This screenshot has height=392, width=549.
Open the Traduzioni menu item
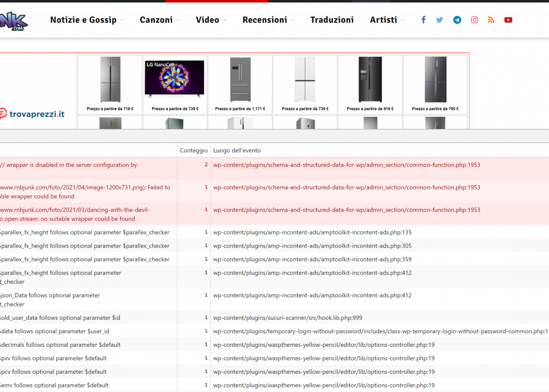[332, 20]
